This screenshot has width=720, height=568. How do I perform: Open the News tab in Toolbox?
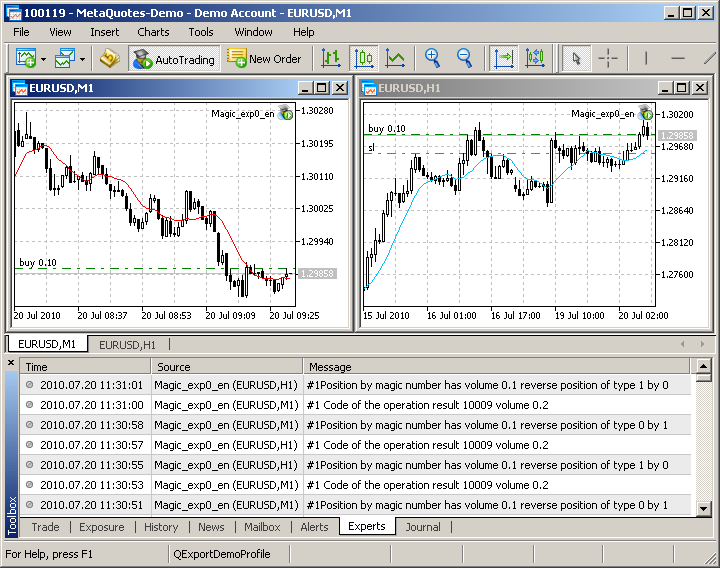coord(211,527)
